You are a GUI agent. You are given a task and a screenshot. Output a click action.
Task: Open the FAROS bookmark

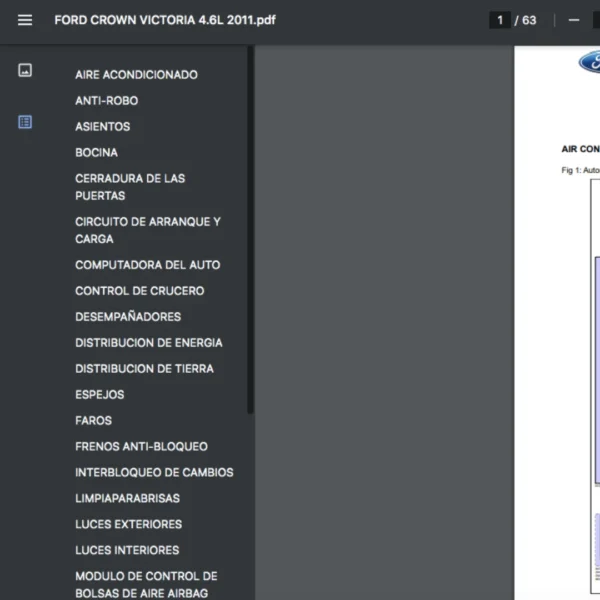(x=93, y=421)
